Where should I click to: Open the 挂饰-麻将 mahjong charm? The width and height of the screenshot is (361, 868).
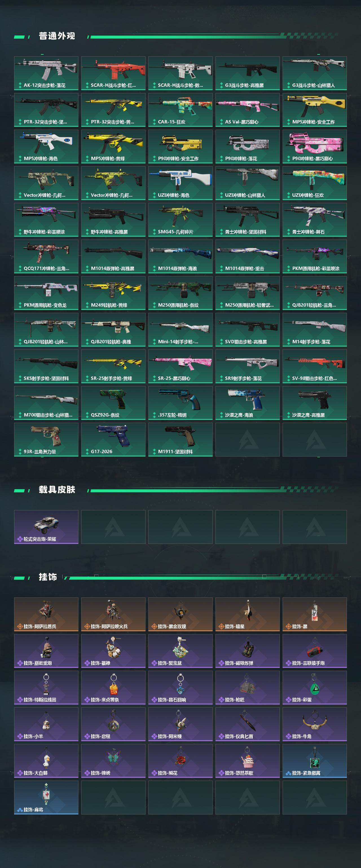click(x=46, y=798)
